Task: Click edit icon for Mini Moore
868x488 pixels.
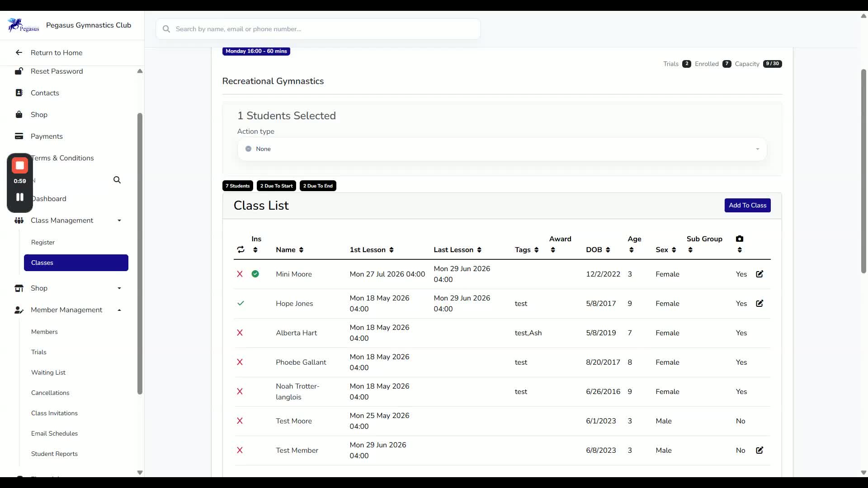Action: point(759,274)
